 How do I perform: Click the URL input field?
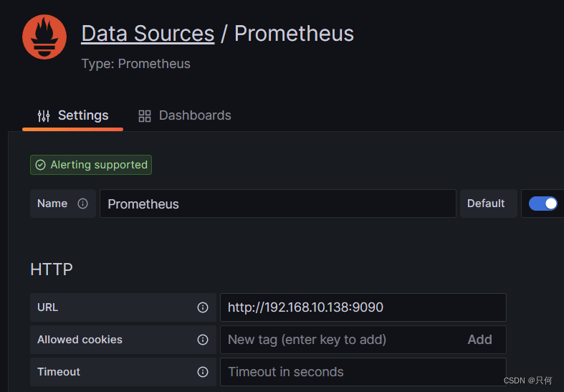pyautogui.click(x=363, y=307)
